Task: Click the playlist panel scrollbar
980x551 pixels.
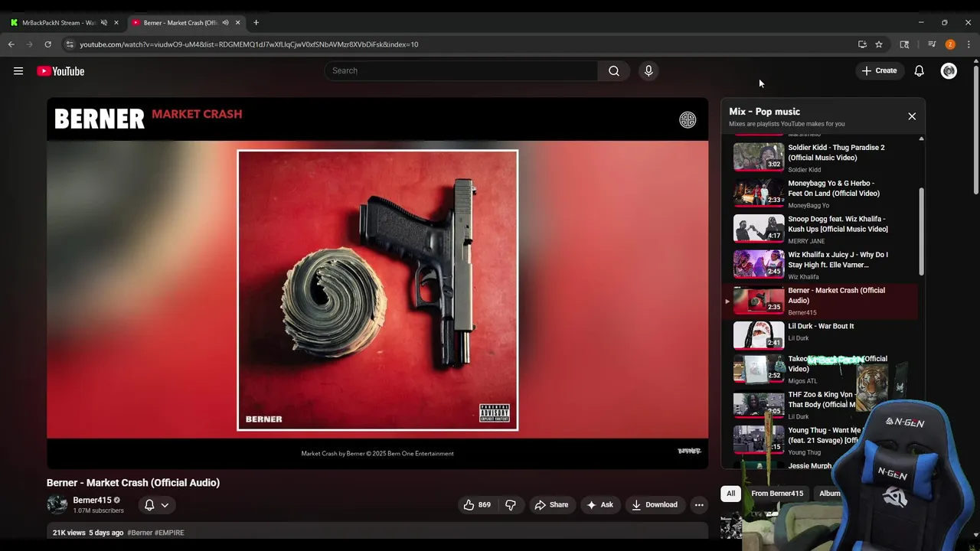Action: click(x=921, y=232)
